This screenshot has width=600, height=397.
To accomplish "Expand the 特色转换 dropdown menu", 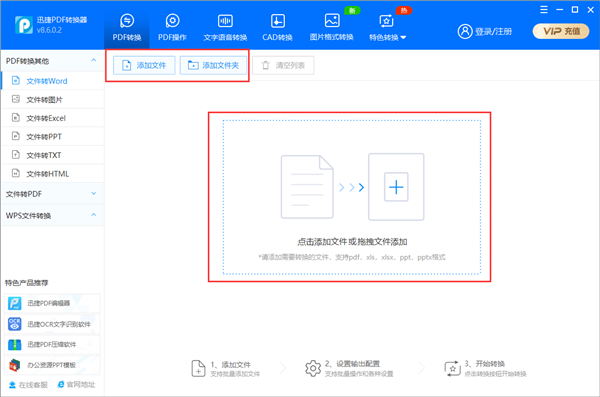I will 387,27.
